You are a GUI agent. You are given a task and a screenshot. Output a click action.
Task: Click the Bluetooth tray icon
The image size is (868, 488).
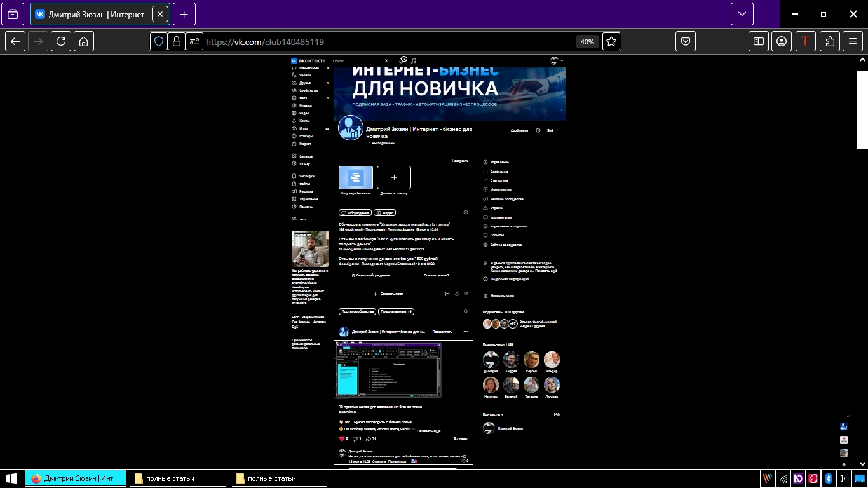(828, 478)
